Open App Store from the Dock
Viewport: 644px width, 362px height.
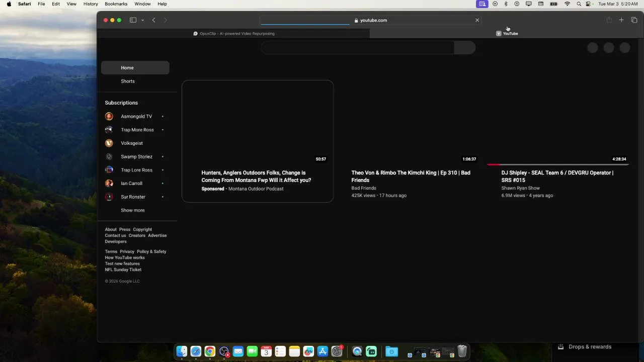pos(323,351)
